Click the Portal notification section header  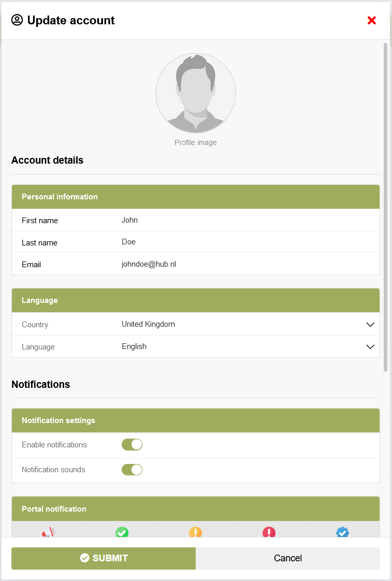195,509
